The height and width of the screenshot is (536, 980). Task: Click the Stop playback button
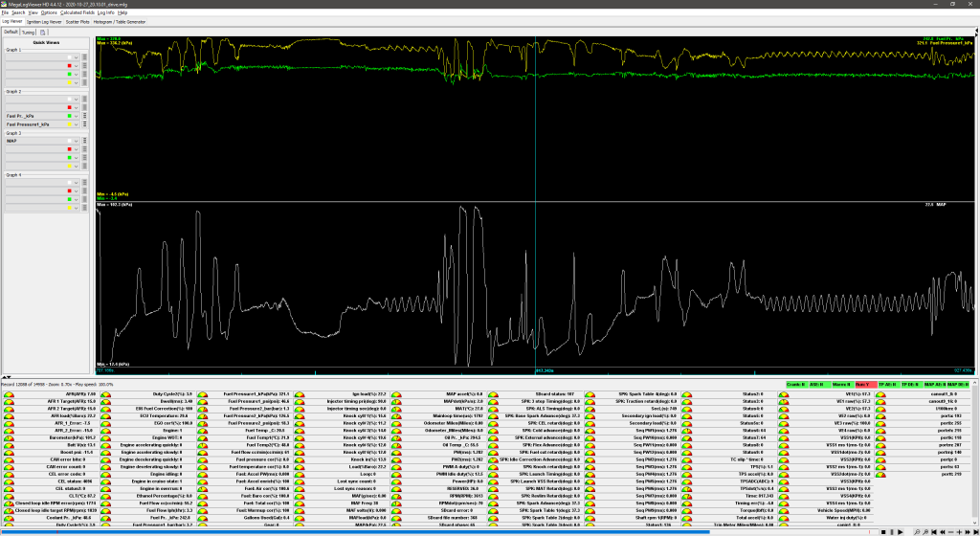pyautogui.click(x=883, y=532)
